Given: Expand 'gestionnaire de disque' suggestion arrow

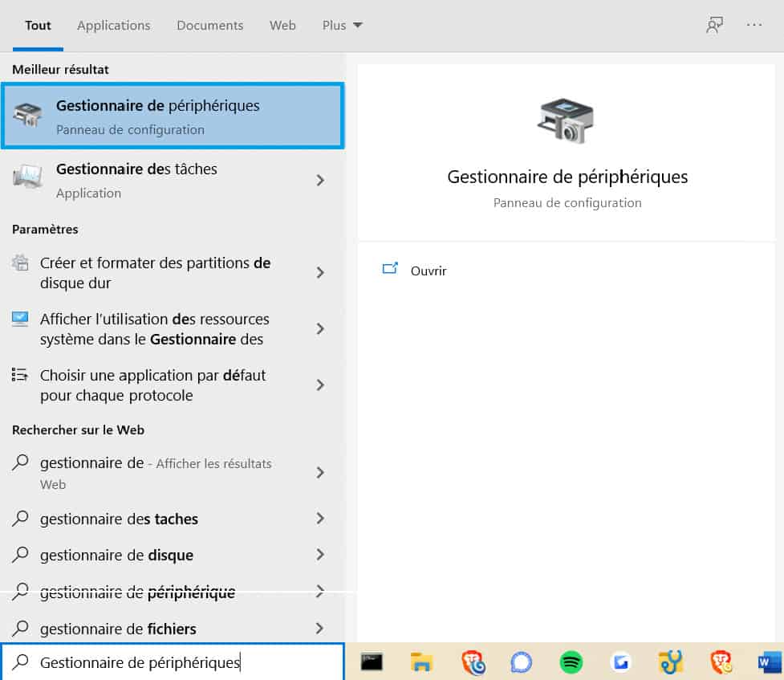Looking at the screenshot, I should (320, 554).
